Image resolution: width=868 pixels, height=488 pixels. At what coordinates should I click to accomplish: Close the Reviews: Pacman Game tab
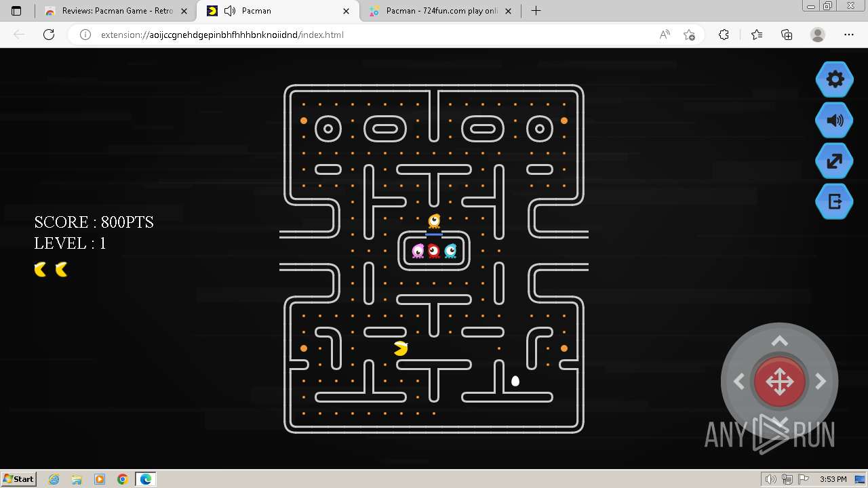click(184, 11)
